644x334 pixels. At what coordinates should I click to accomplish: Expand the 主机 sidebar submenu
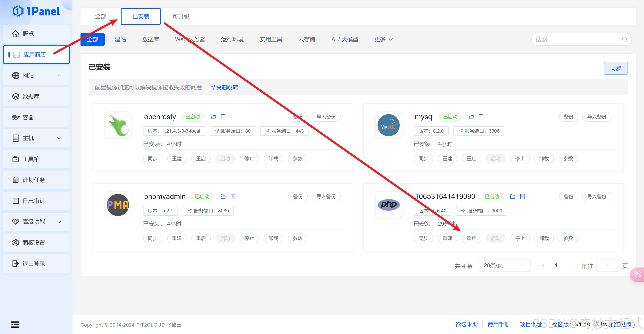click(59, 138)
